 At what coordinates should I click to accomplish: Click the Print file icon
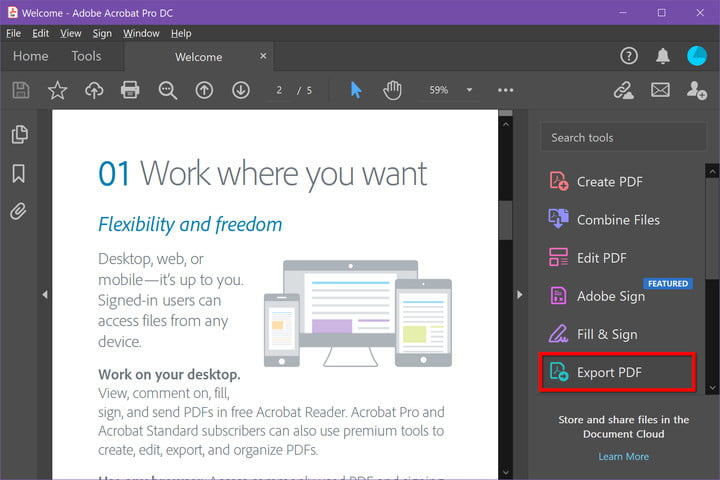130,90
